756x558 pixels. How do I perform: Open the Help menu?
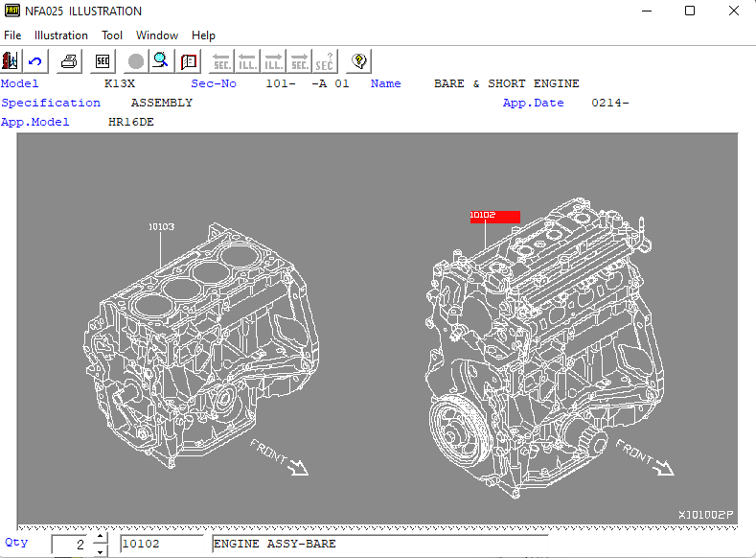pyautogui.click(x=203, y=35)
